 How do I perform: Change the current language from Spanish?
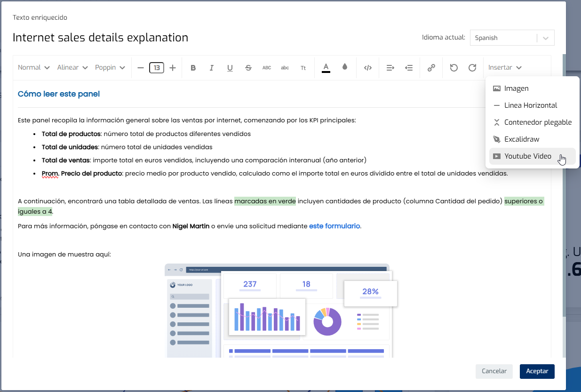click(x=512, y=38)
